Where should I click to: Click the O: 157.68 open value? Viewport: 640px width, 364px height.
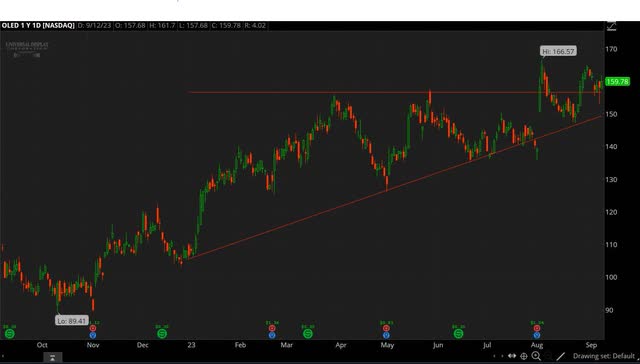coord(130,26)
